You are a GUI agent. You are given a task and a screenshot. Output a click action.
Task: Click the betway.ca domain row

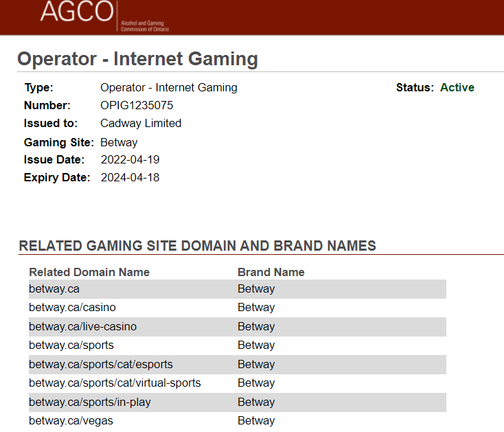[x=237, y=289]
